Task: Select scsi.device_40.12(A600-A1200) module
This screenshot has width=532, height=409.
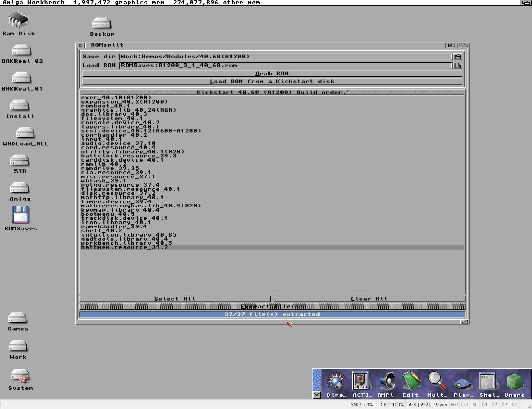Action: point(272,131)
